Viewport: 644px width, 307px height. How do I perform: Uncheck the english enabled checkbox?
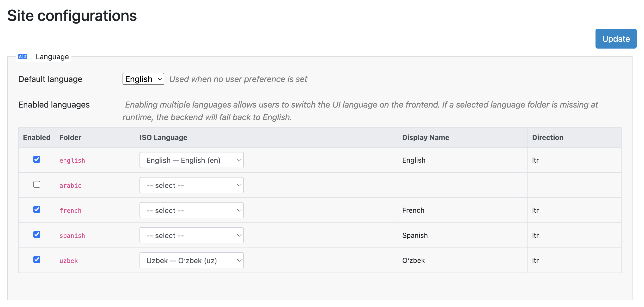pyautogui.click(x=37, y=159)
